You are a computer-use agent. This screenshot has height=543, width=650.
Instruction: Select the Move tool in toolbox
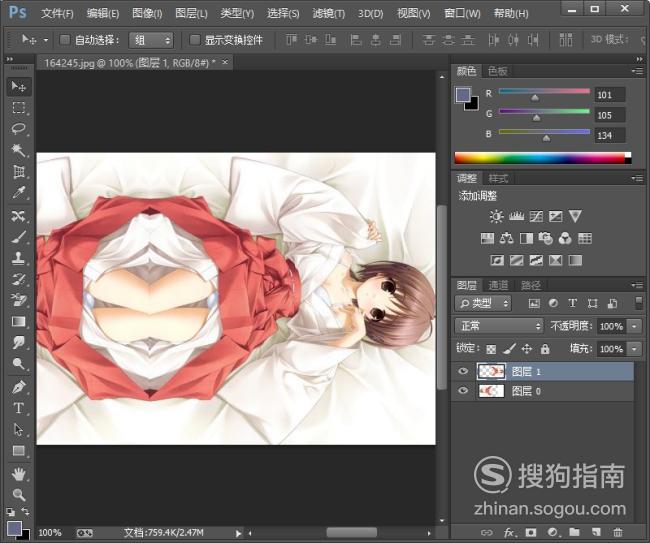pos(18,86)
